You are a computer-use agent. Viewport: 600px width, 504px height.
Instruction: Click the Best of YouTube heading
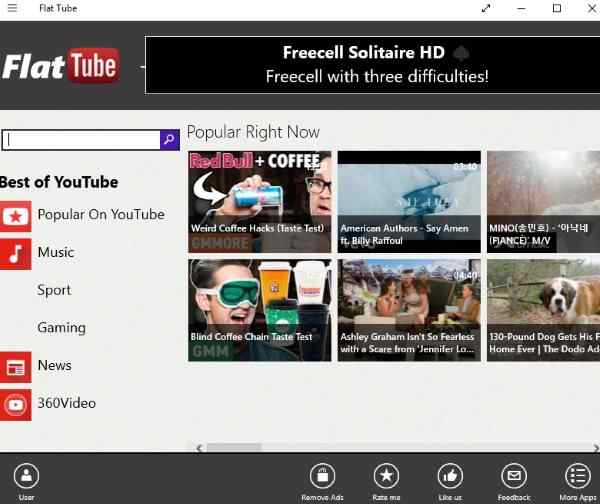pos(59,182)
